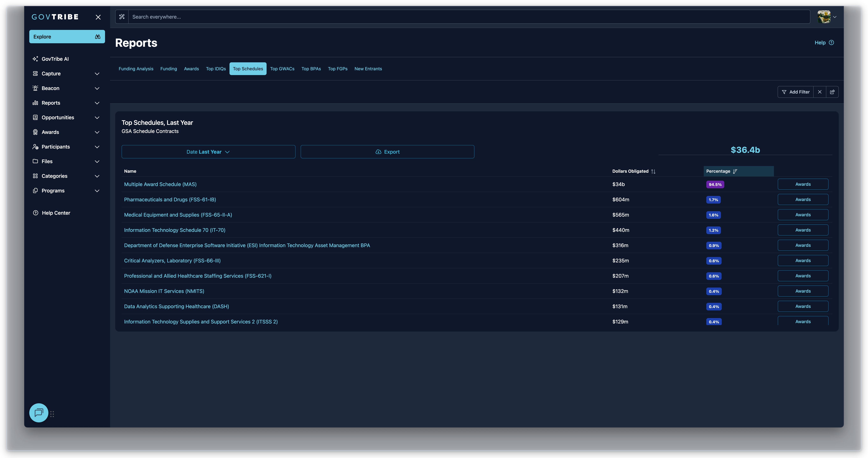Switch to the New Entrants tab
Viewport: 868px width, 458px height.
(x=368, y=69)
